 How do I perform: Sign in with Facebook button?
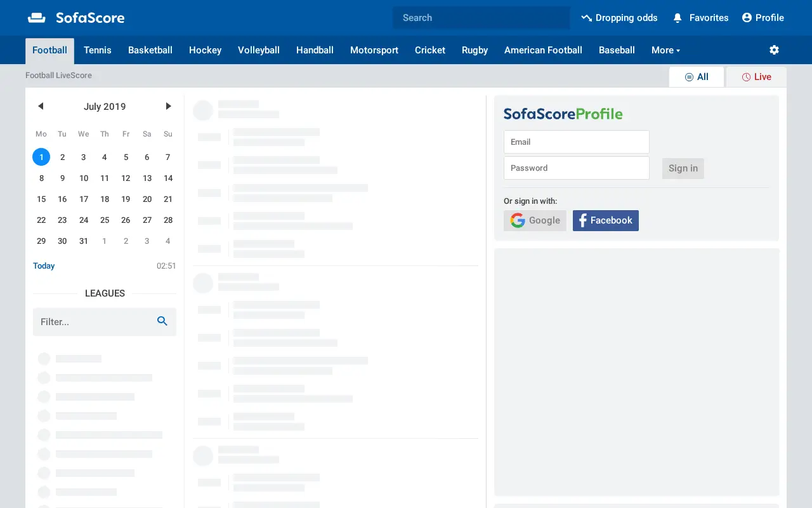(606, 220)
